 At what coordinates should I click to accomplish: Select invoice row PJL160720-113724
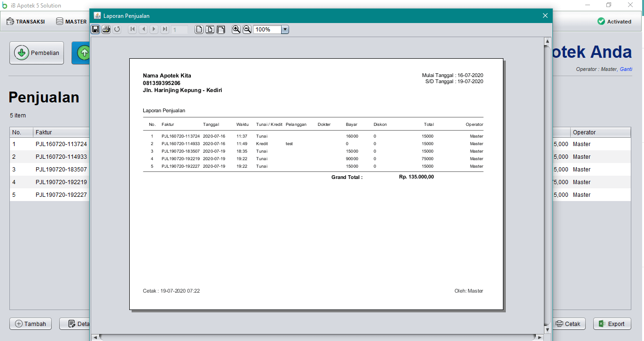61,144
